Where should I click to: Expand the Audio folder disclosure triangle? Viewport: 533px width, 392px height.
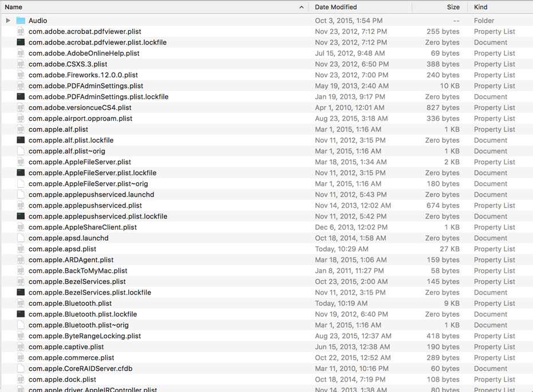pos(8,21)
